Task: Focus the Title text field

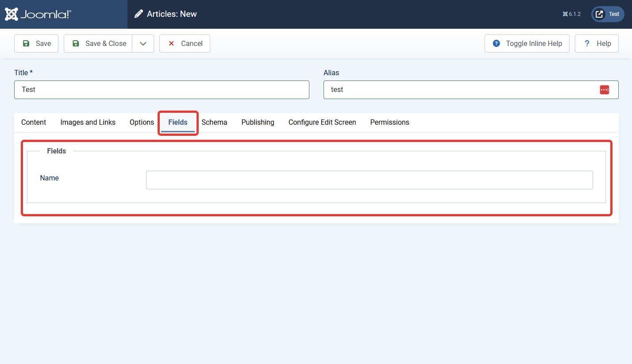Action: coord(162,90)
